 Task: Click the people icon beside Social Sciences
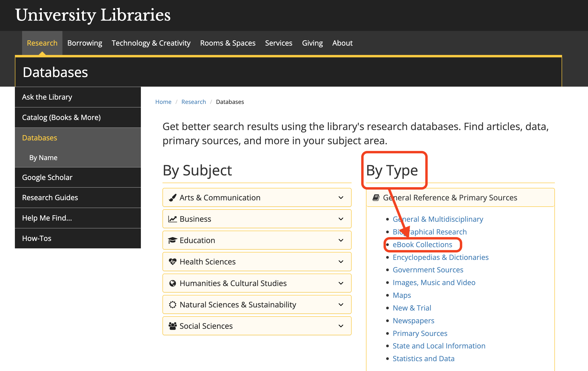tap(173, 326)
